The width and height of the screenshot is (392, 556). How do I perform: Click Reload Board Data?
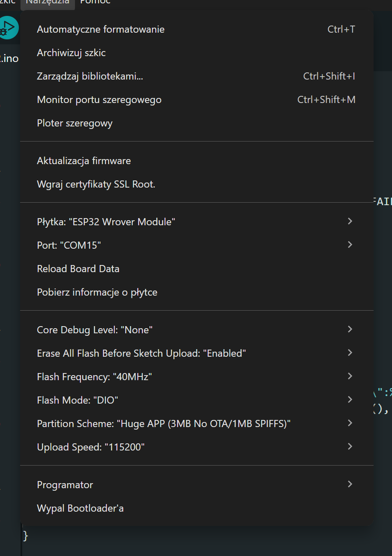pyautogui.click(x=196, y=269)
